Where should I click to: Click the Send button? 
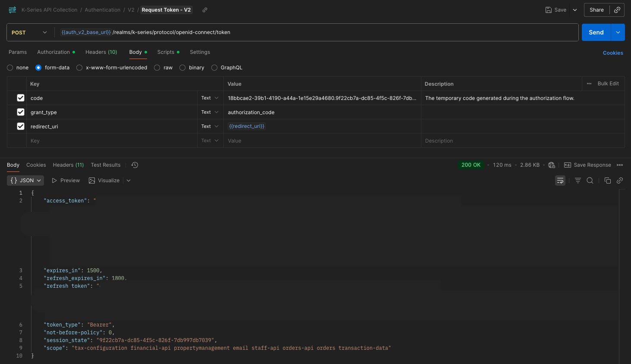596,32
